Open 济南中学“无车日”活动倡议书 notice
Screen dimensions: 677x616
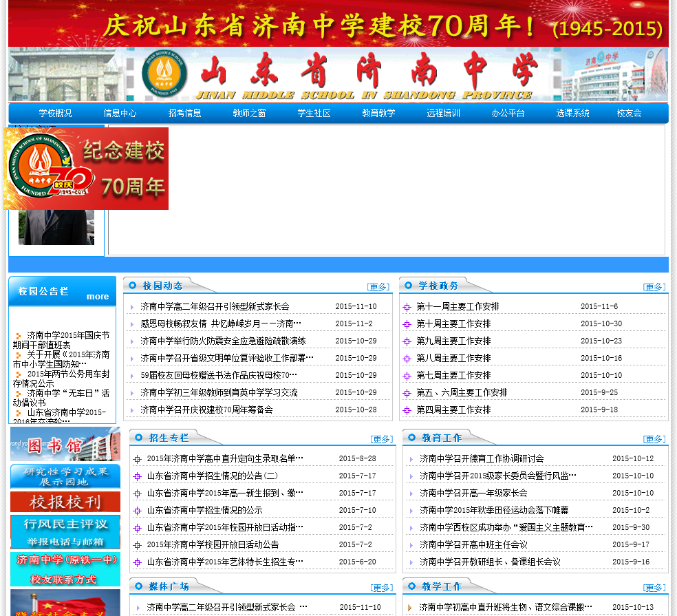point(61,398)
